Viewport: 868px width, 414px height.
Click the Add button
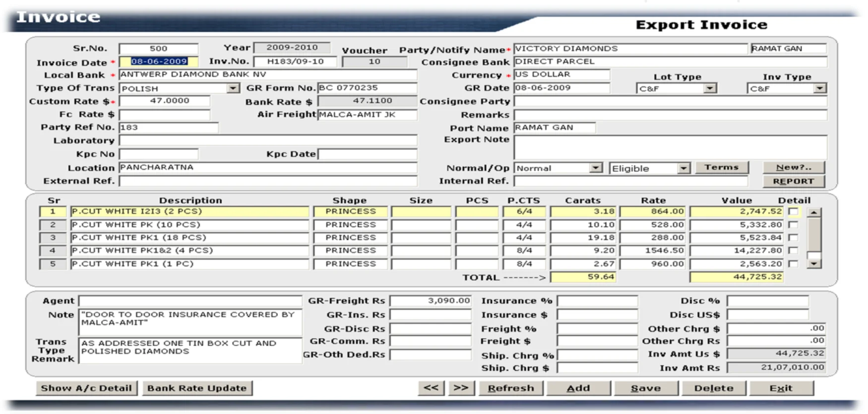[578, 388]
